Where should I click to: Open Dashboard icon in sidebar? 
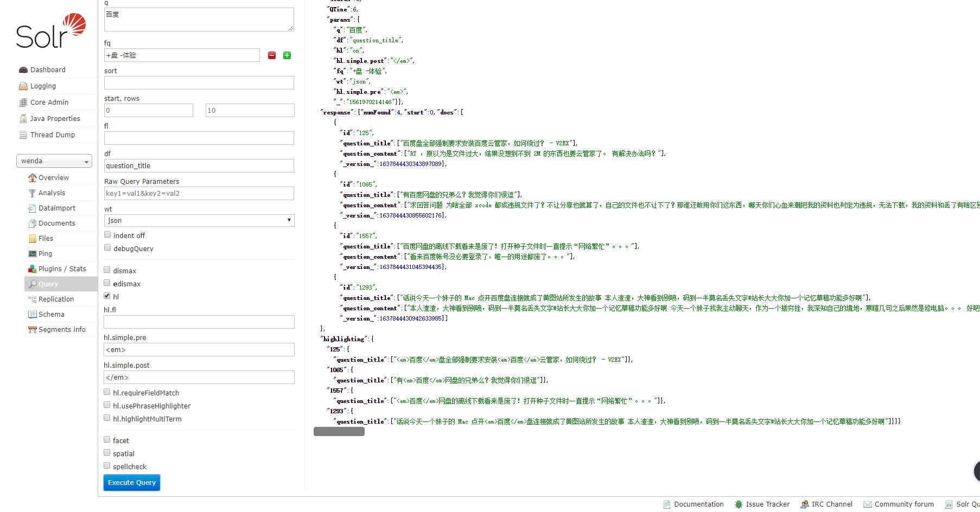click(23, 70)
